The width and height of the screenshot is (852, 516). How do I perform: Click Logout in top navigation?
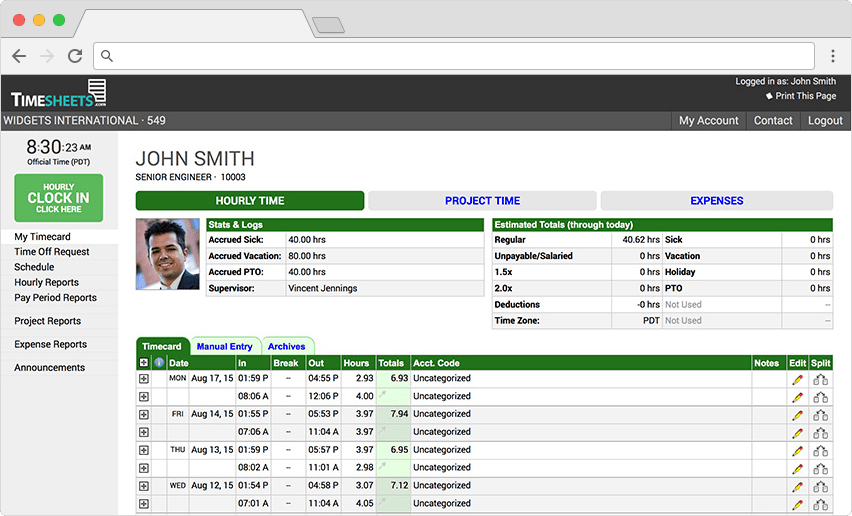coord(825,121)
